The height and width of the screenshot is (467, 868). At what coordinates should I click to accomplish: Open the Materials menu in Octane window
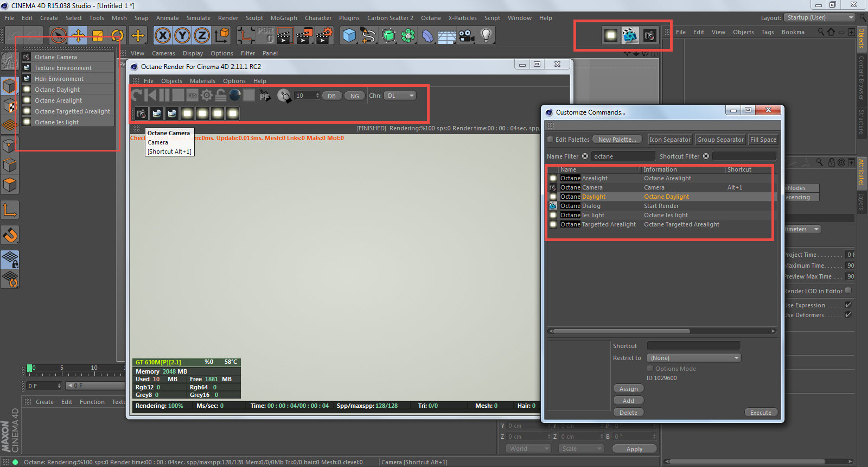coord(202,81)
